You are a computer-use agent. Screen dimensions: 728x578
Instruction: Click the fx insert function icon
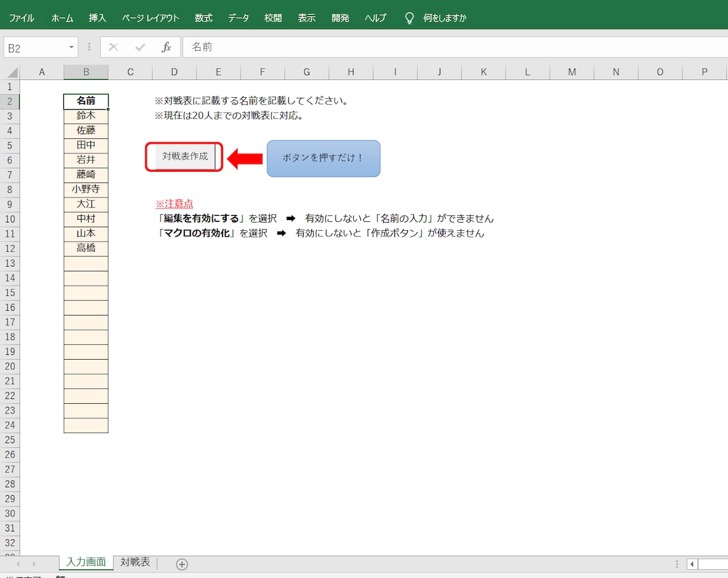pyautogui.click(x=166, y=47)
